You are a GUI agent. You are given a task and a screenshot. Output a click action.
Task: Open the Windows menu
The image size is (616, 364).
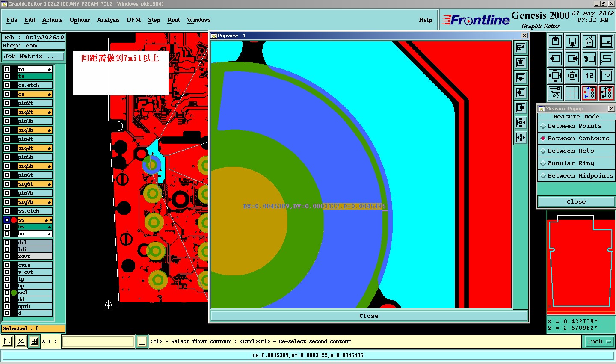199,20
